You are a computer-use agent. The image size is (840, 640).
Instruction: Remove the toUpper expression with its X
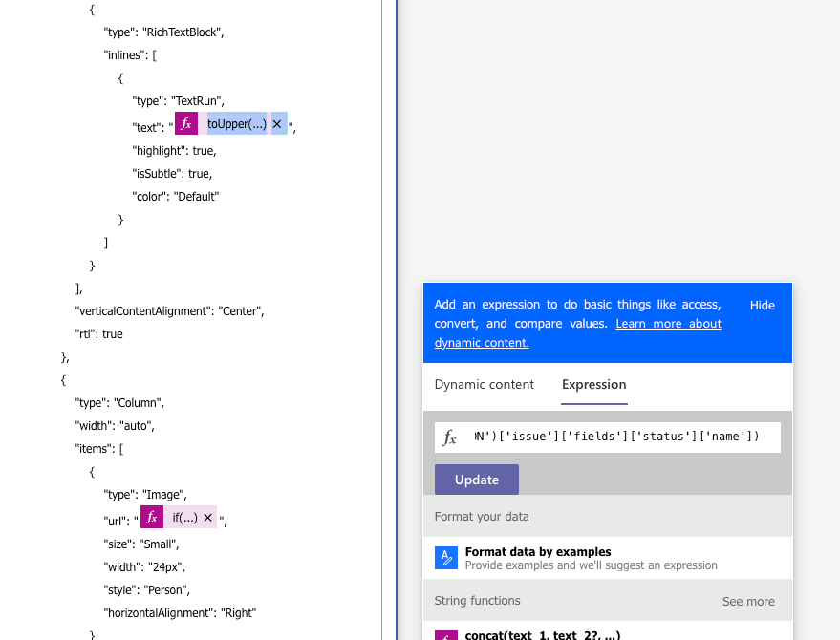click(x=276, y=123)
